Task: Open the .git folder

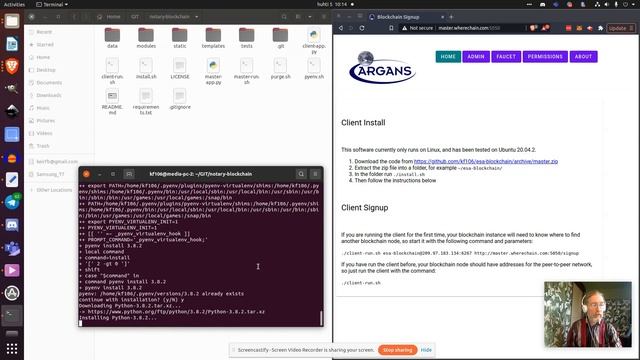Action: click(280, 38)
